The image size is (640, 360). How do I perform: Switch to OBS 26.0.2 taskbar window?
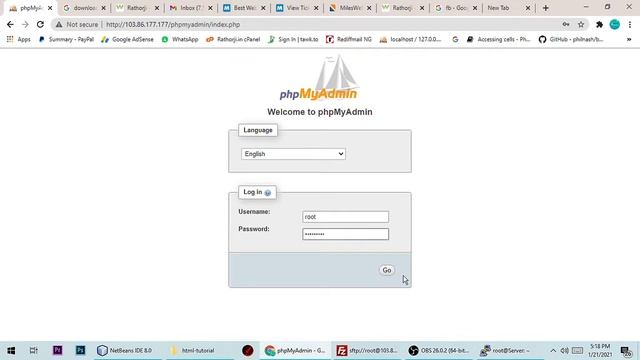439,350
